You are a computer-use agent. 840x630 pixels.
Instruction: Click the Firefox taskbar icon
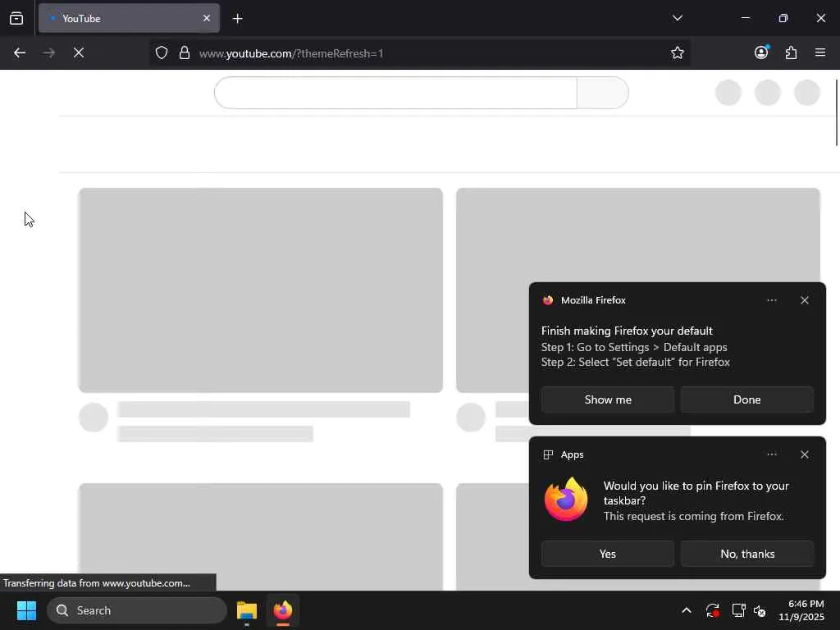283,610
